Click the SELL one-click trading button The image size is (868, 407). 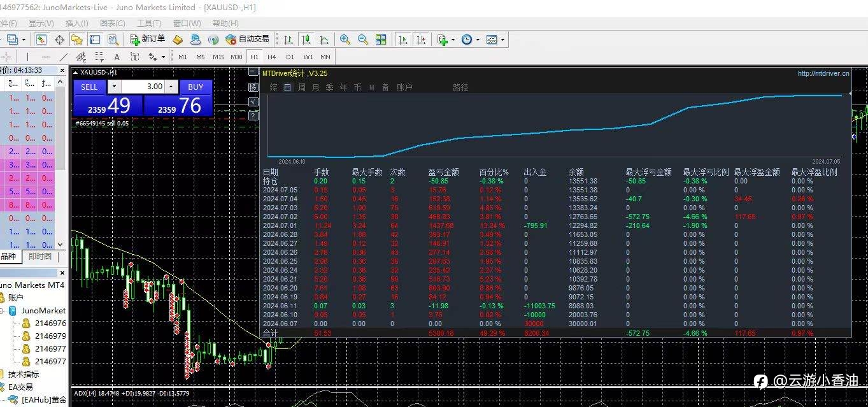pyautogui.click(x=90, y=87)
